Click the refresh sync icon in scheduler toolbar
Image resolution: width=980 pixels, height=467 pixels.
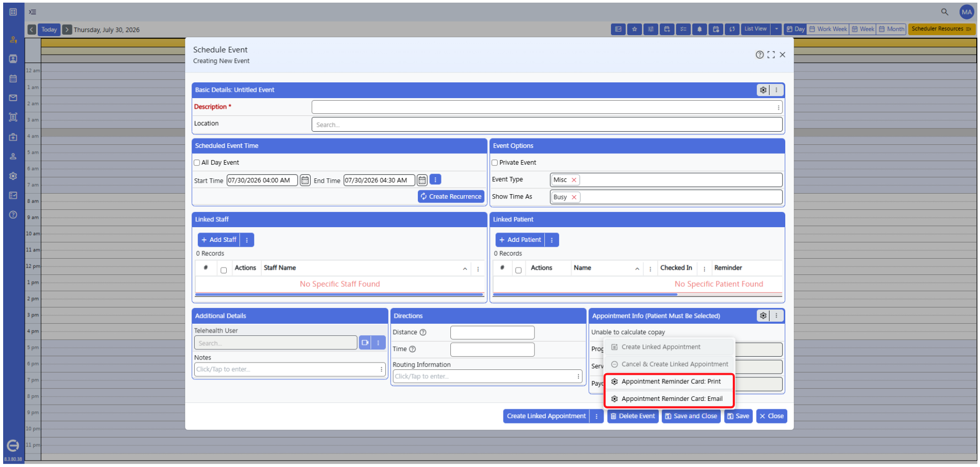click(732, 29)
